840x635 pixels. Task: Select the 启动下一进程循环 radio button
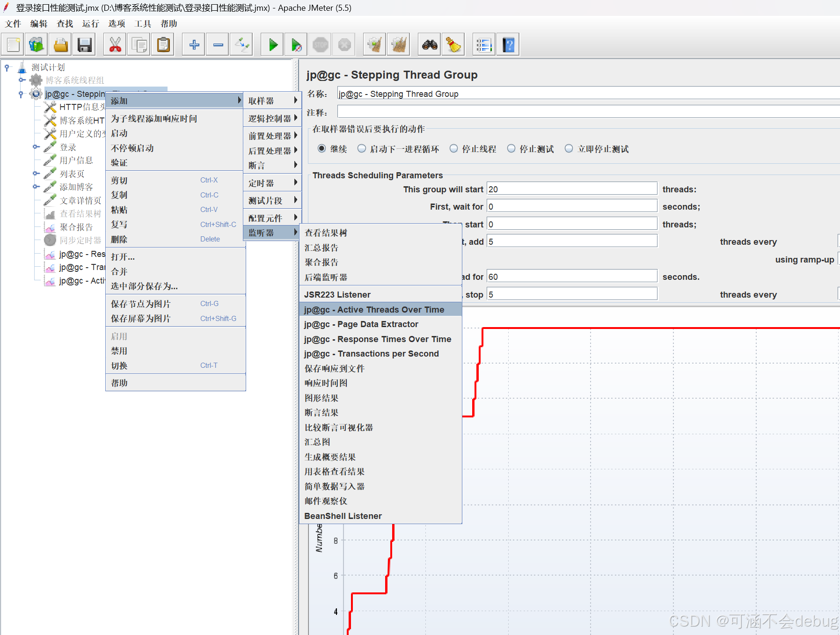(362, 149)
